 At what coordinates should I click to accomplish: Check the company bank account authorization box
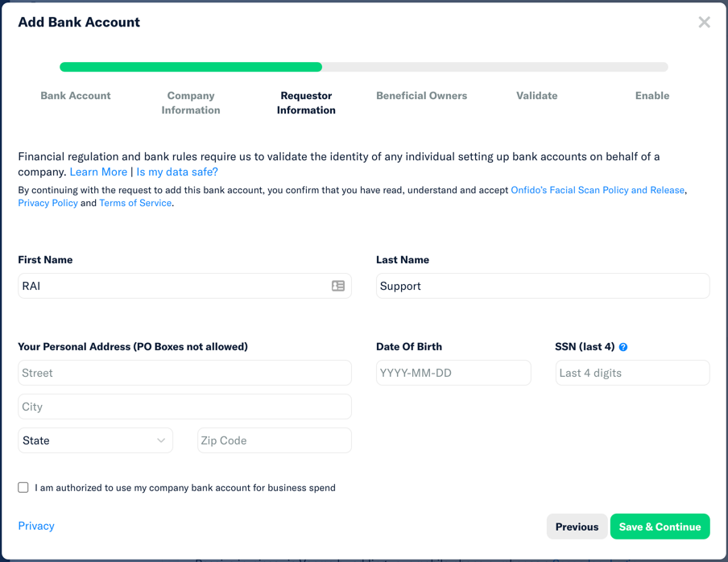(23, 487)
